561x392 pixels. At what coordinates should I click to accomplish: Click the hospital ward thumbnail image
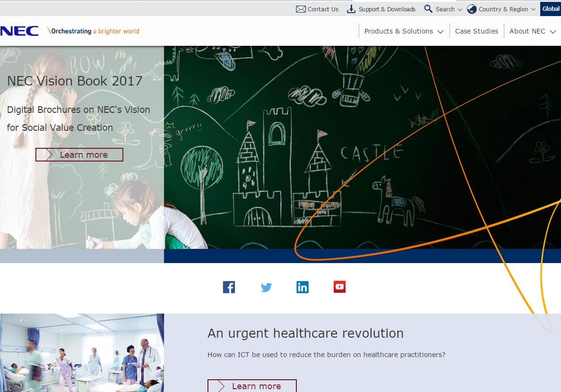coord(82,353)
